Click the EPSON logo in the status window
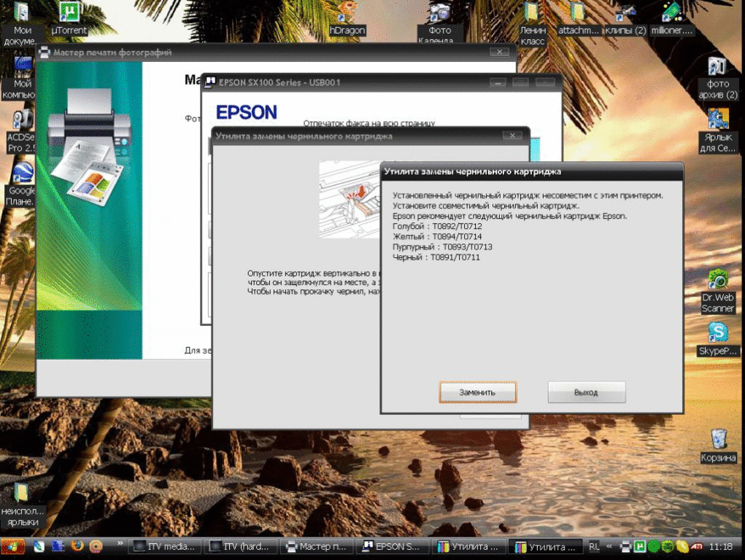 point(246,112)
